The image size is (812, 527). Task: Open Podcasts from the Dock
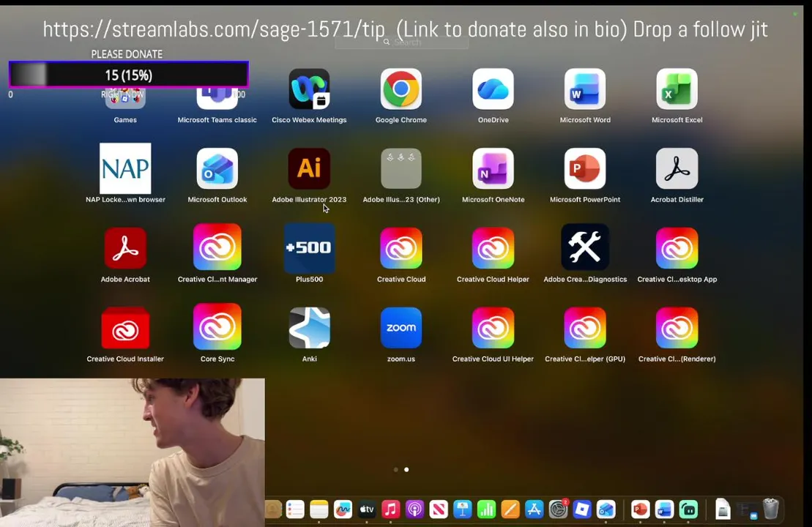pyautogui.click(x=415, y=509)
